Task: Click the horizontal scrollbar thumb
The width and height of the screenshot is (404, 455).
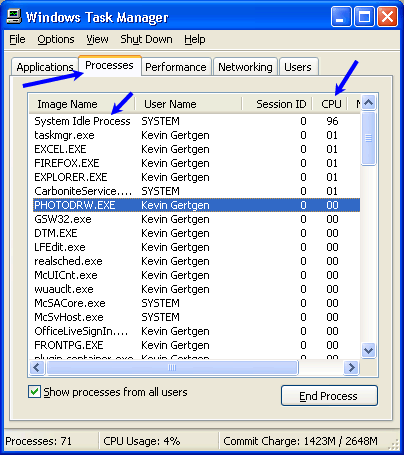Action: (x=172, y=368)
